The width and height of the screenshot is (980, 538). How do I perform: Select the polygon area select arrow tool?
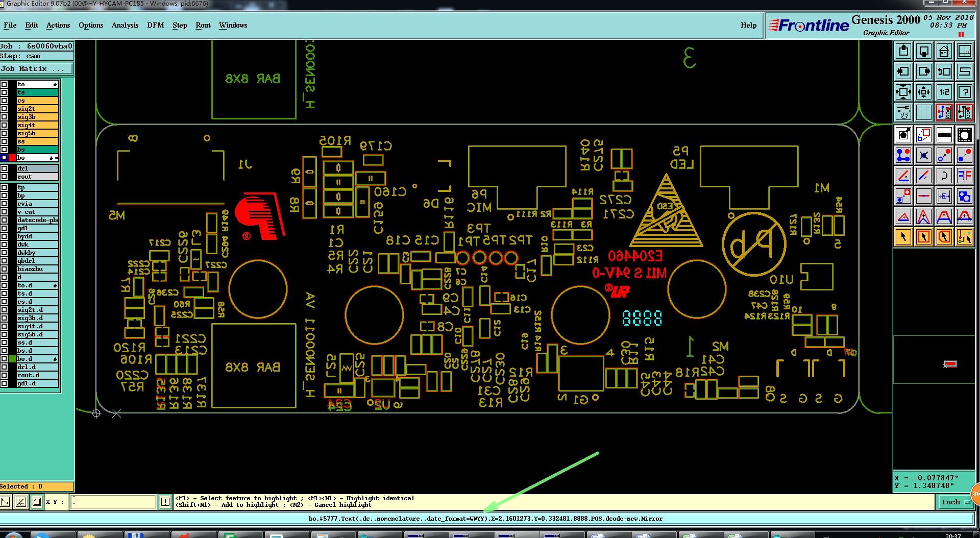click(944, 237)
